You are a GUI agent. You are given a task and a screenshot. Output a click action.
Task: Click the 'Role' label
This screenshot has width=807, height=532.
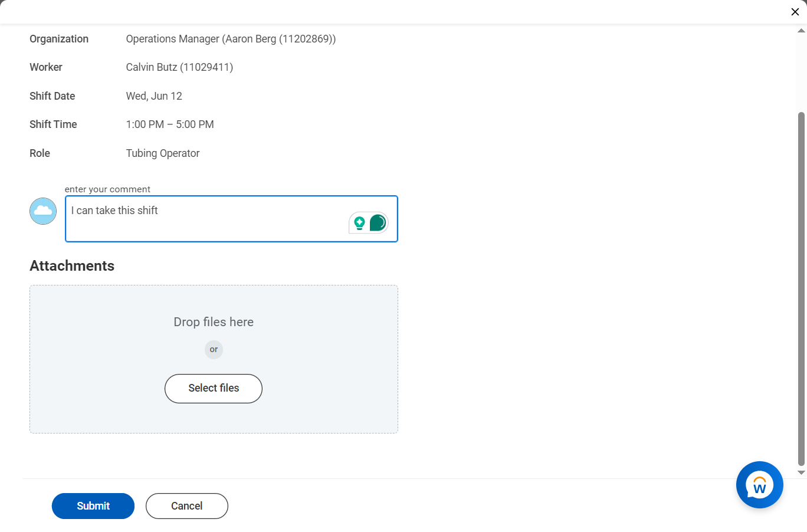pos(40,153)
